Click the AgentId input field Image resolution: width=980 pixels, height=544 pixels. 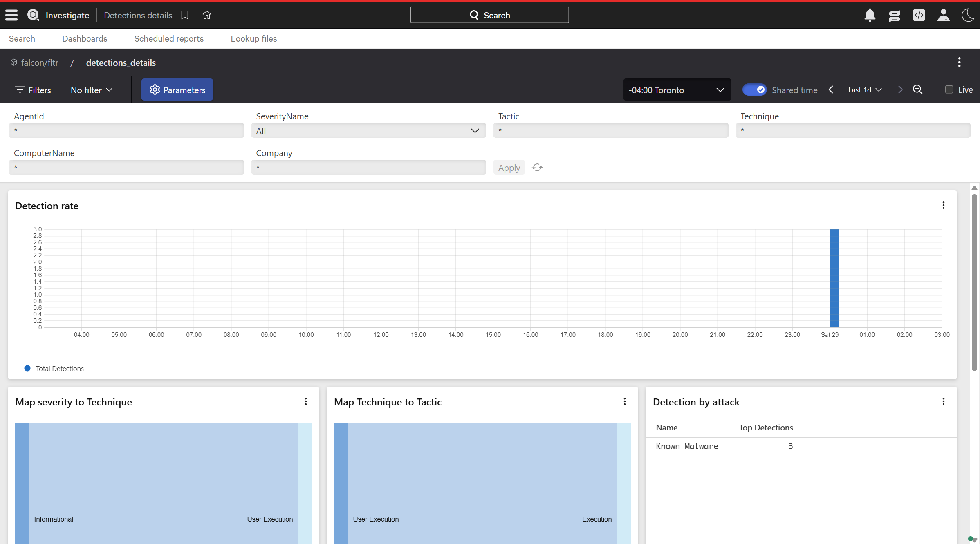[126, 130]
